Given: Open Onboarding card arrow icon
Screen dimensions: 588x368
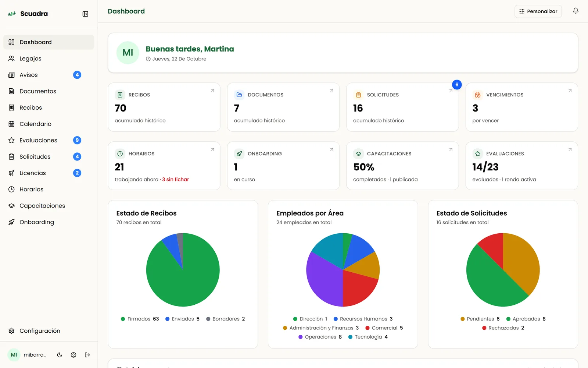Looking at the screenshot, I should (331, 150).
